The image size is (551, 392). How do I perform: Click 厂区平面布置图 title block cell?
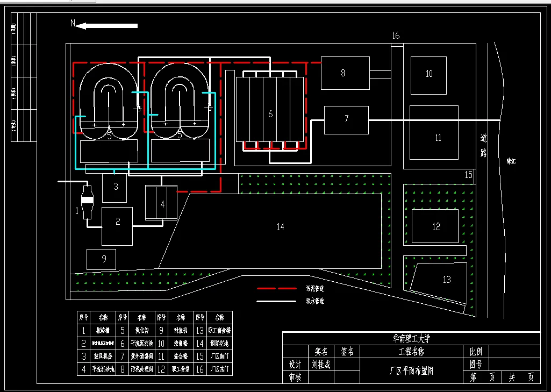(412, 370)
